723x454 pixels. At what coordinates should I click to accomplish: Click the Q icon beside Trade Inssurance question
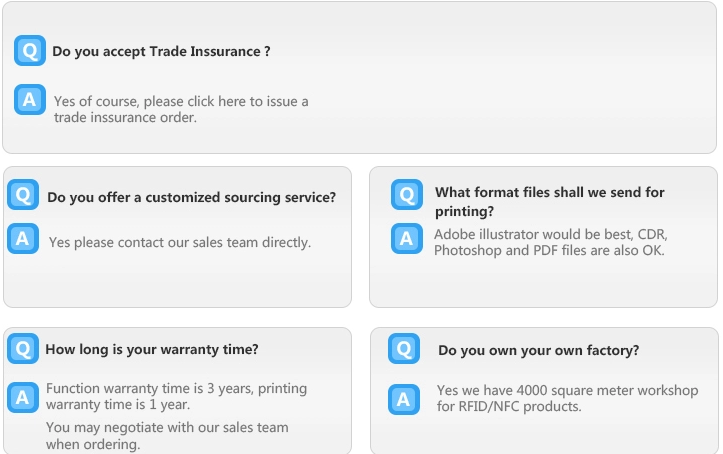tap(30, 50)
